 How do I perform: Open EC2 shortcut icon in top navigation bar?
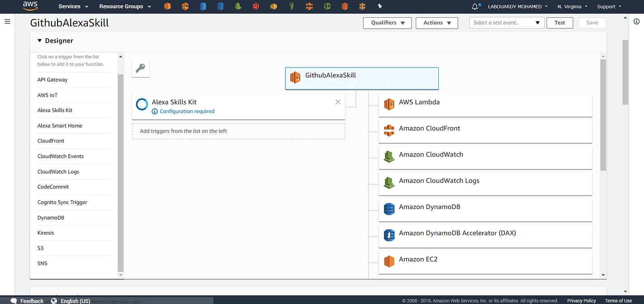click(x=167, y=6)
